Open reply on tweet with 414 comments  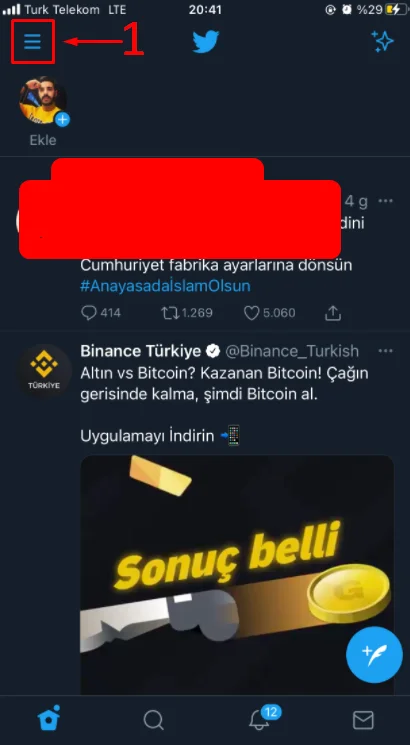tap(100, 313)
